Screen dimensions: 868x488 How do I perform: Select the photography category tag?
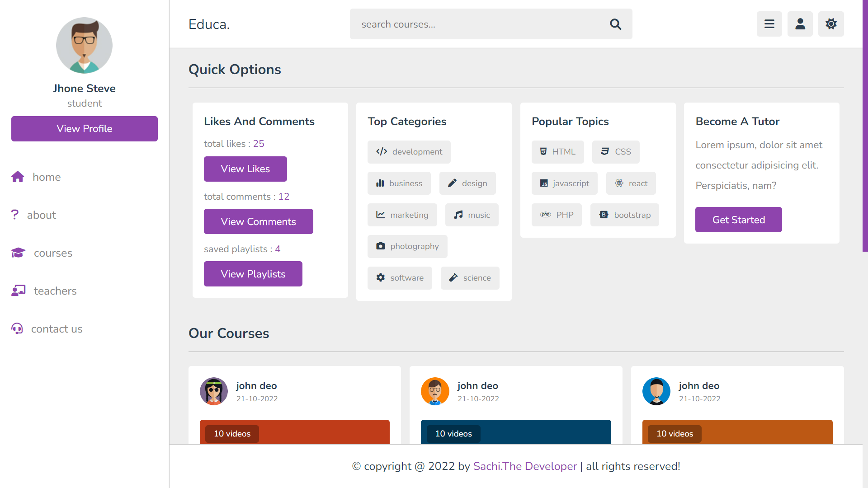click(407, 246)
